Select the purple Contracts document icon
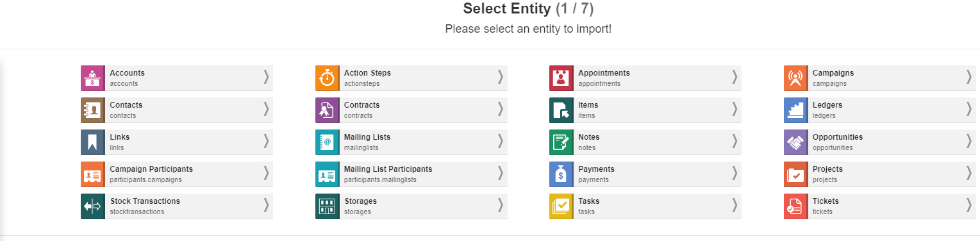This screenshot has height=241, width=980. click(x=327, y=110)
